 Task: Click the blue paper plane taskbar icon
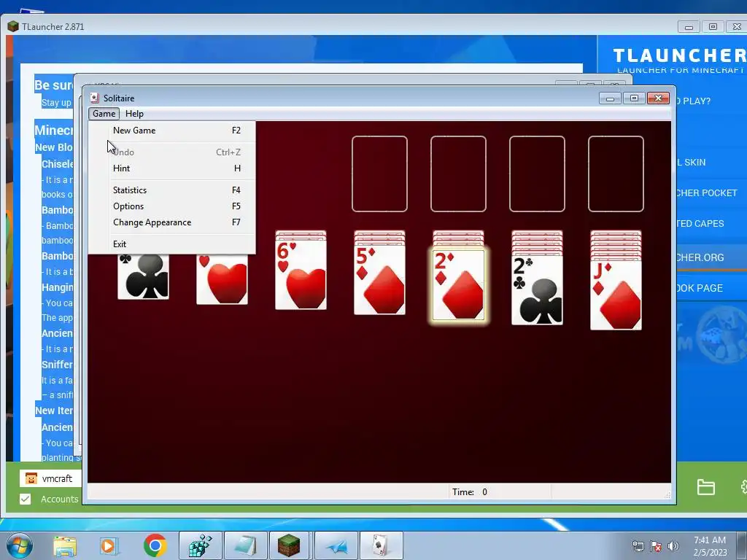336,545
